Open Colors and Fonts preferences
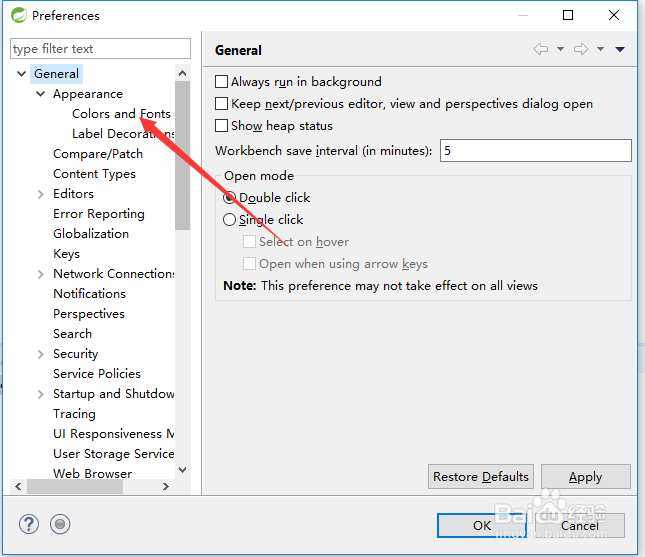645x557 pixels. pos(121,114)
